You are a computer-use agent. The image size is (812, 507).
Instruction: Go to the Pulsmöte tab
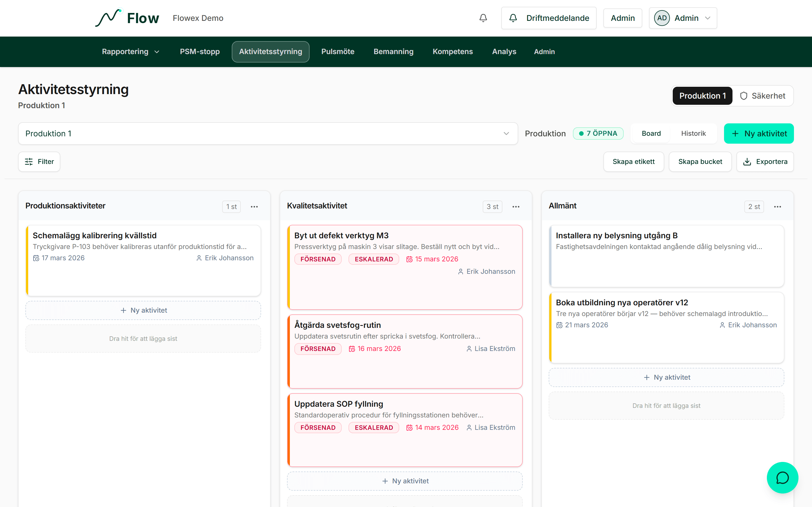(338, 52)
